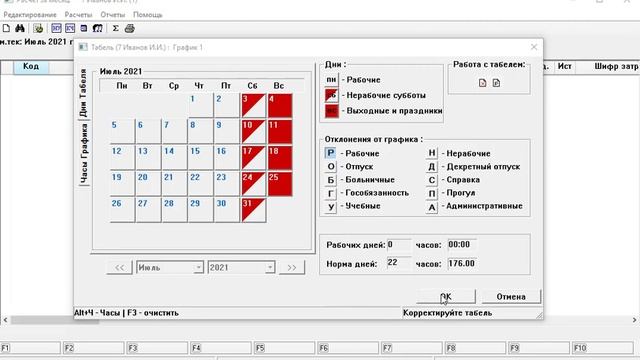This screenshot has height=360, width=640.
Task: Switch to the Дни Табеля vertical tab
Action: (84, 93)
